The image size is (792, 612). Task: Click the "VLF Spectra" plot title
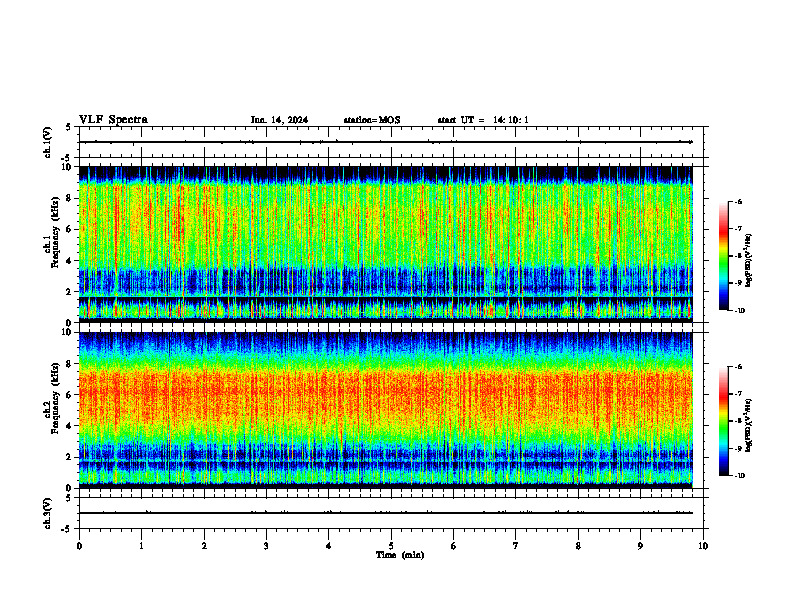[113, 120]
